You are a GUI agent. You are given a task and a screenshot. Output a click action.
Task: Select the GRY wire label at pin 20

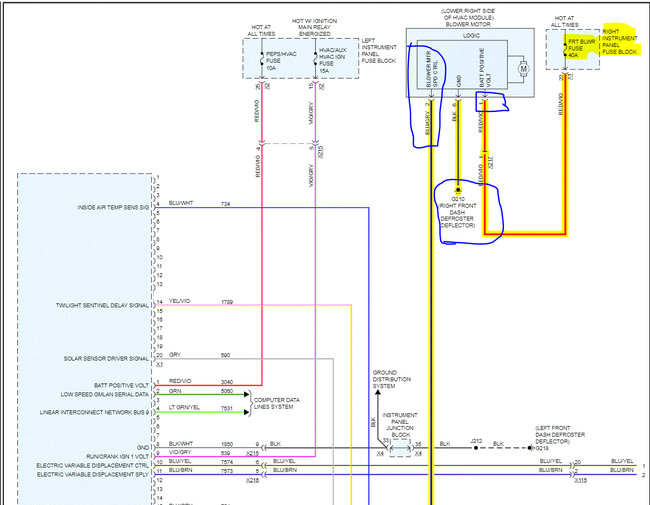(175, 354)
